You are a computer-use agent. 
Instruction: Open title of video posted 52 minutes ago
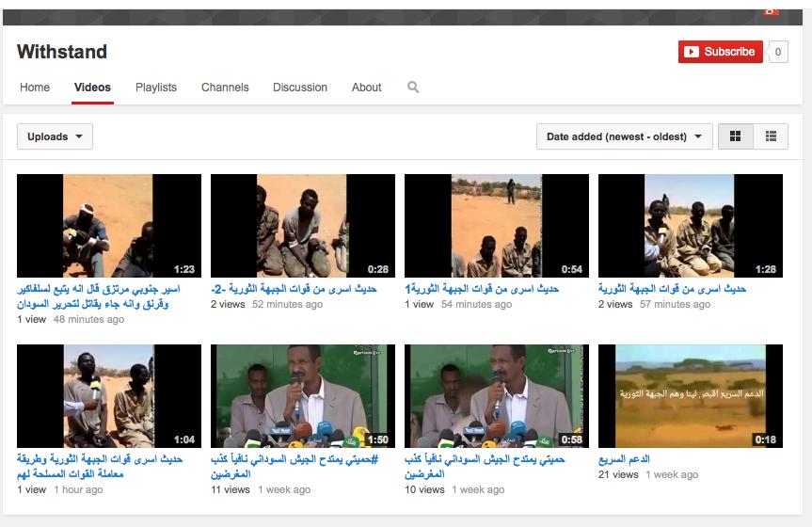click(294, 289)
